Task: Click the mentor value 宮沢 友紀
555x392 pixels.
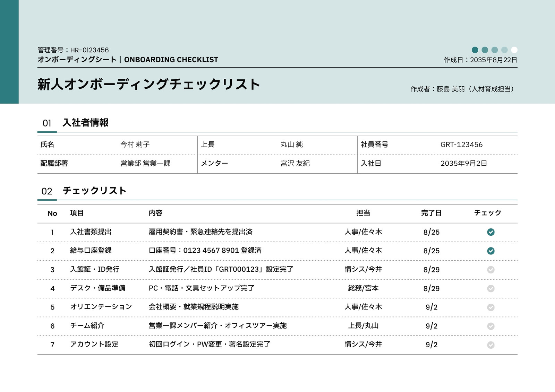Action: (x=295, y=163)
